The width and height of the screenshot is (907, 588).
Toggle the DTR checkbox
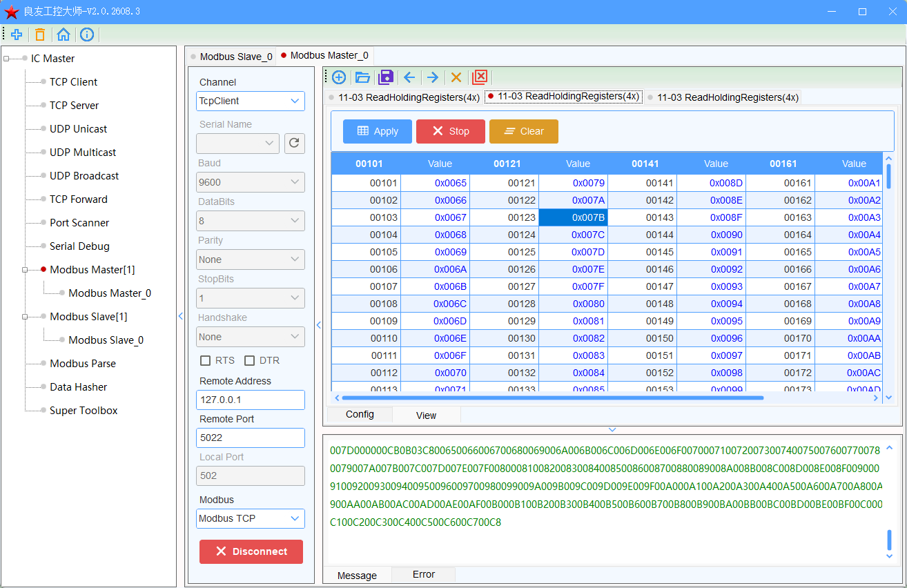(x=250, y=360)
